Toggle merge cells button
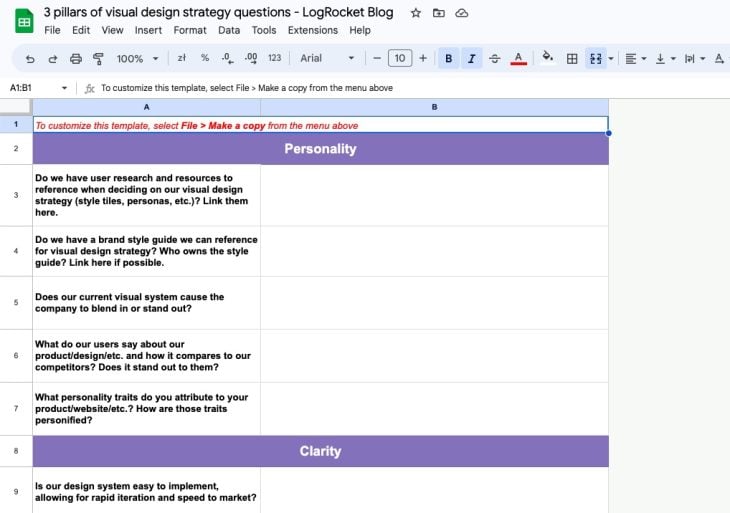Image resolution: width=730 pixels, height=513 pixels. pyautogui.click(x=596, y=59)
